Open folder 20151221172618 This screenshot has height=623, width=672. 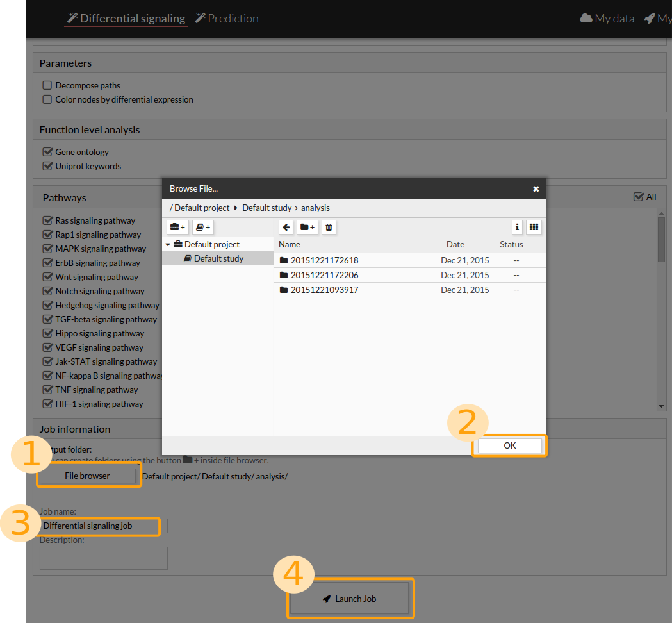coord(324,260)
